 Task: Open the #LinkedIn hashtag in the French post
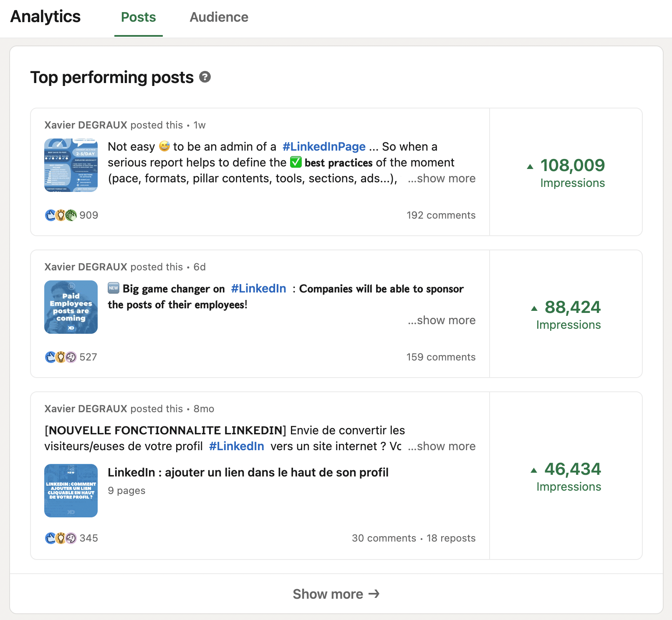(236, 446)
